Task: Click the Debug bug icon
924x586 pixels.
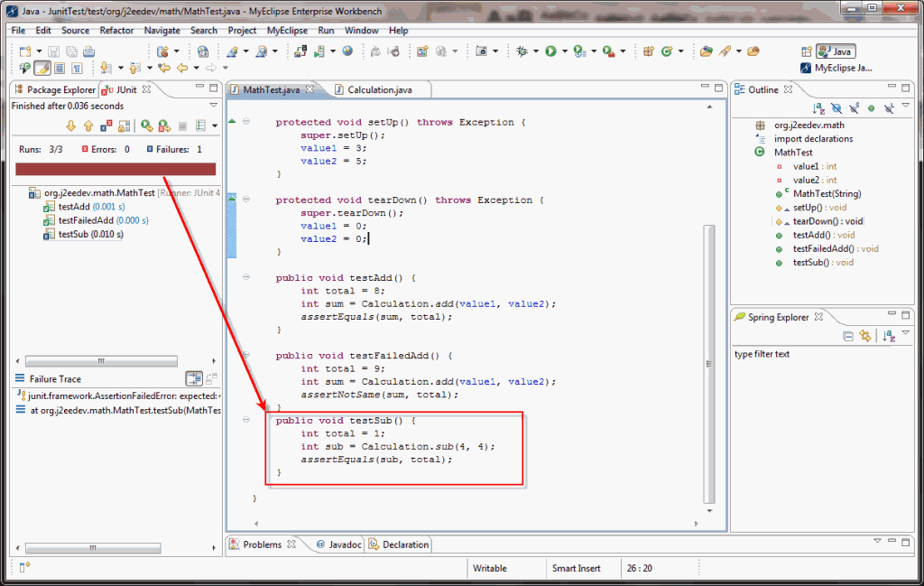Action: coord(522,51)
